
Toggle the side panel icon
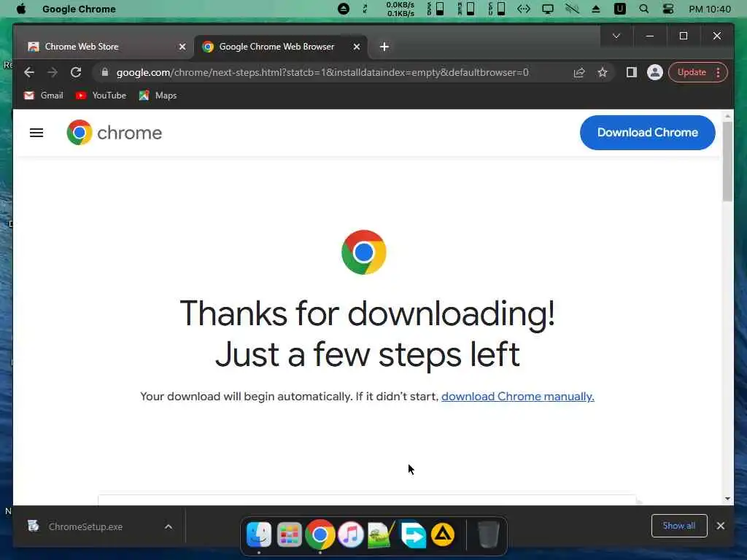coord(631,72)
